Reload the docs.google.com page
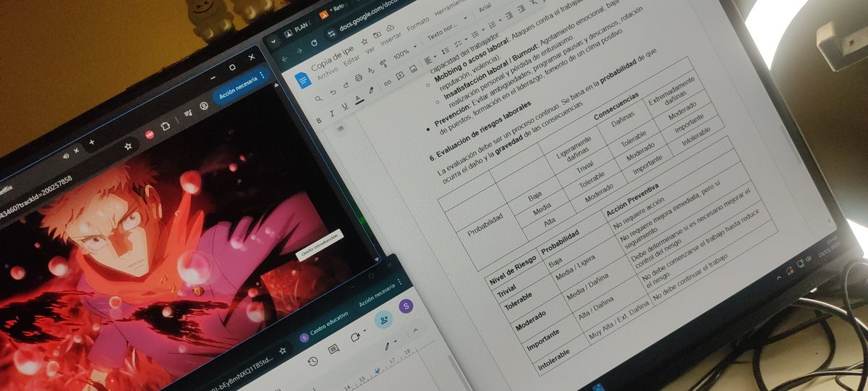This screenshot has width=868, height=391. (x=315, y=43)
